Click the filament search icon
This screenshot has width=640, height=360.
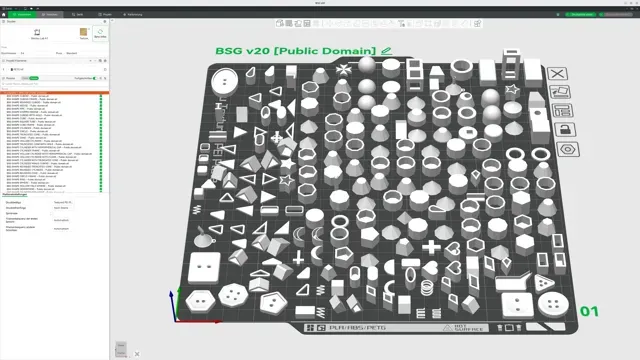(100, 60)
